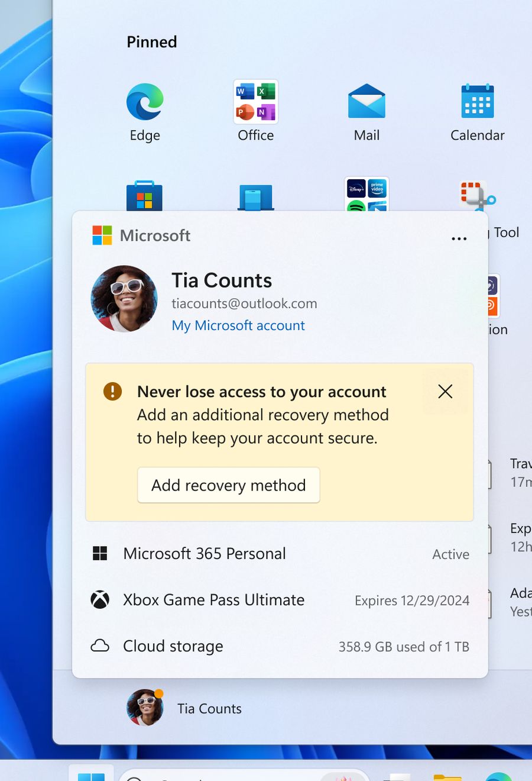Screen dimensions: 532x781
Task: Open the Mail pinned app
Action: click(366, 112)
